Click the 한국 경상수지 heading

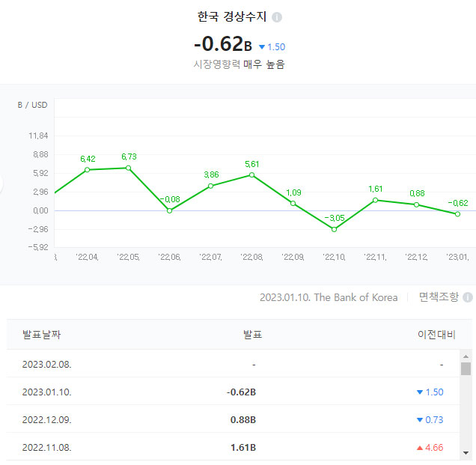point(232,16)
